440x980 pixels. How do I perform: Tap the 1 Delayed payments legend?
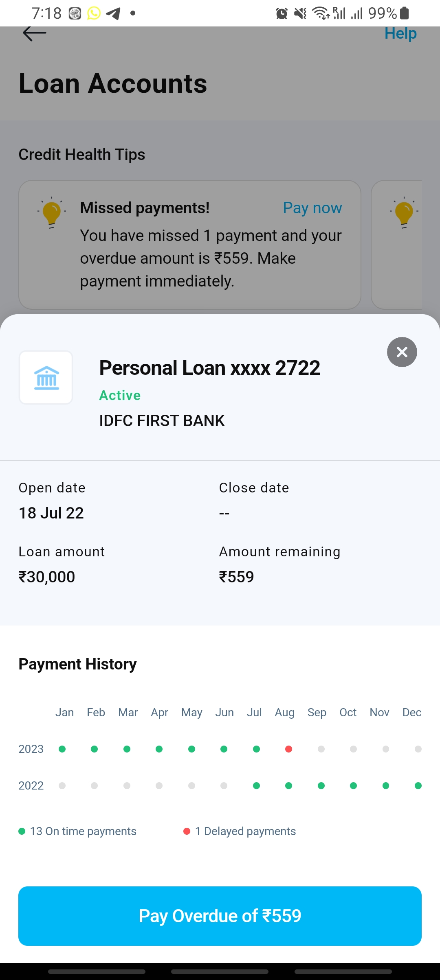(x=240, y=831)
